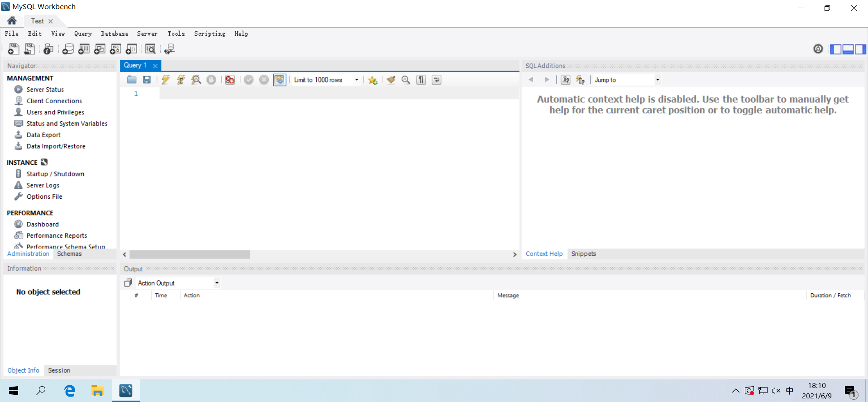Save the script to a file

coord(147,80)
